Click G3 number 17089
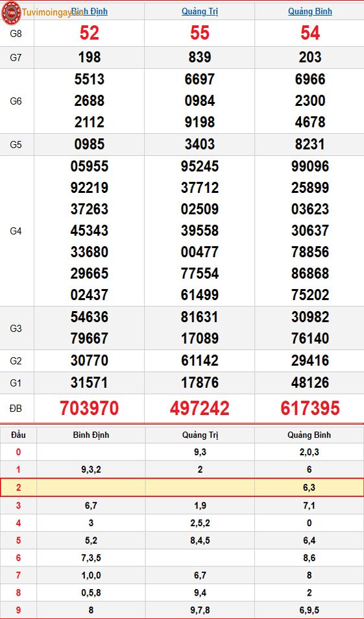Screen dimensions: 364x619 tap(200, 338)
